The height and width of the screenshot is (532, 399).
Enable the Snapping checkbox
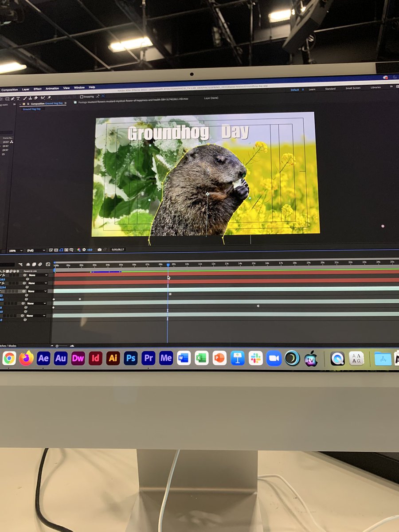pyautogui.click(x=81, y=97)
